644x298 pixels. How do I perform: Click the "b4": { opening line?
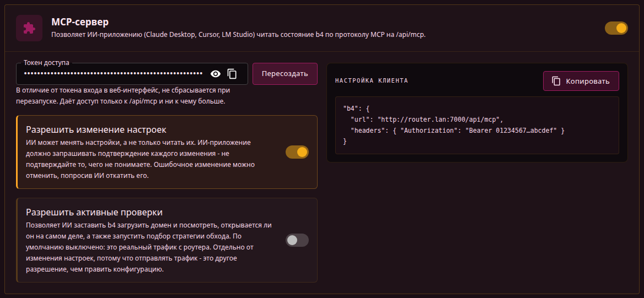tap(357, 109)
